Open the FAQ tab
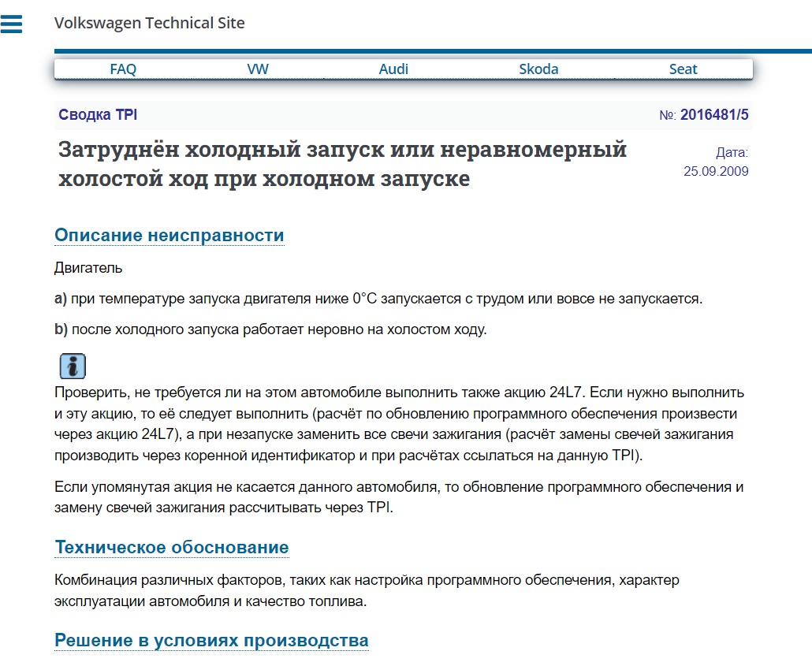Screen dimensions: 812x666 123,69
